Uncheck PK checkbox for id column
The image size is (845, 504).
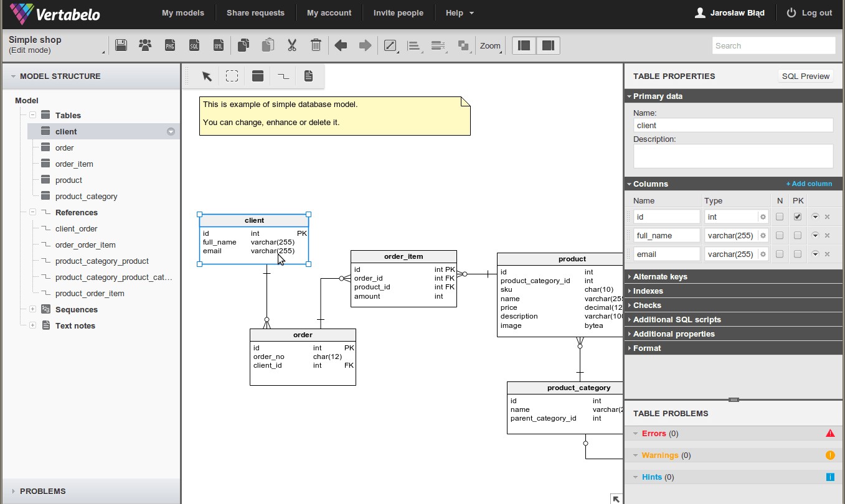pos(798,217)
